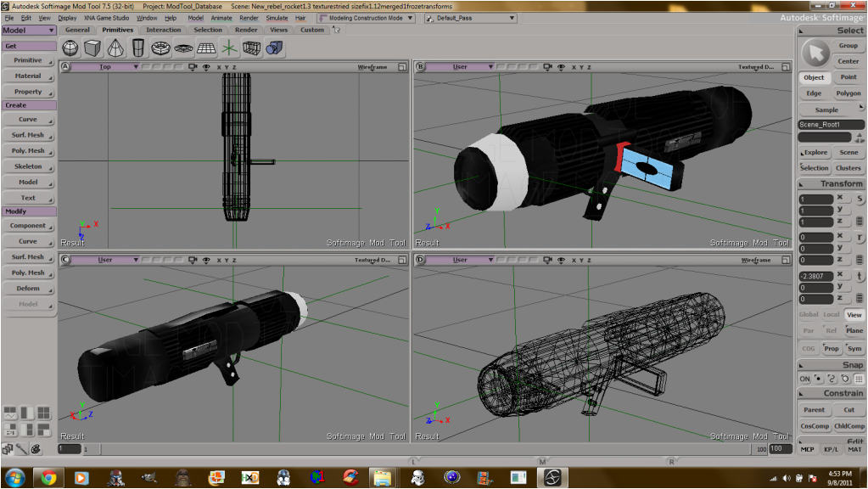
Task: Click the large Select arrow tool
Action: (x=815, y=53)
